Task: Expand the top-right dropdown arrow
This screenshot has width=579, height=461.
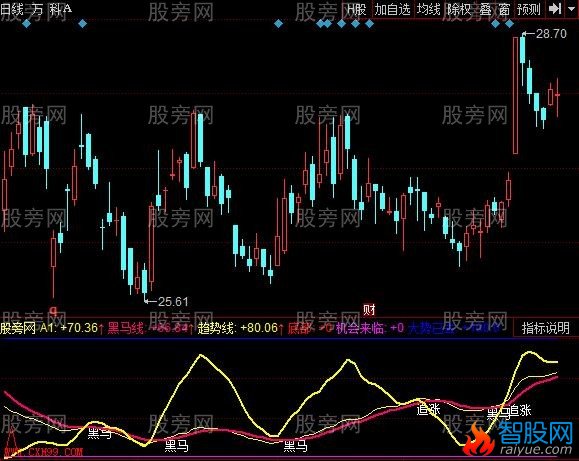Action: [x=571, y=8]
